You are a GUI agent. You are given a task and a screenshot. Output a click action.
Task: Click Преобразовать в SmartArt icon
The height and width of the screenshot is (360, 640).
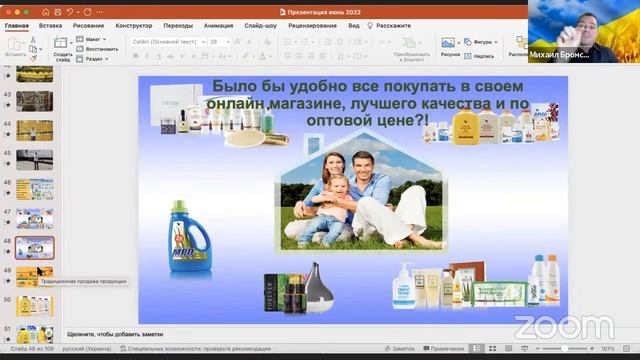pos(409,42)
